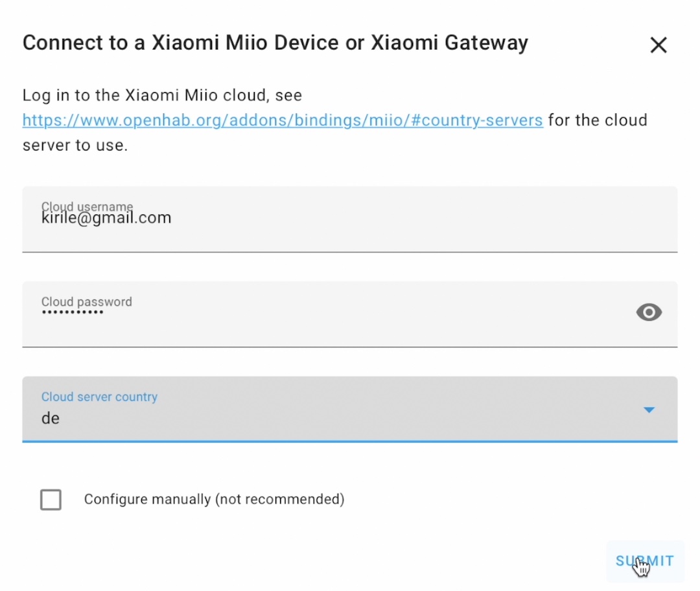700x591 pixels.
Task: Open the openhab country-servers link
Action: point(283,121)
